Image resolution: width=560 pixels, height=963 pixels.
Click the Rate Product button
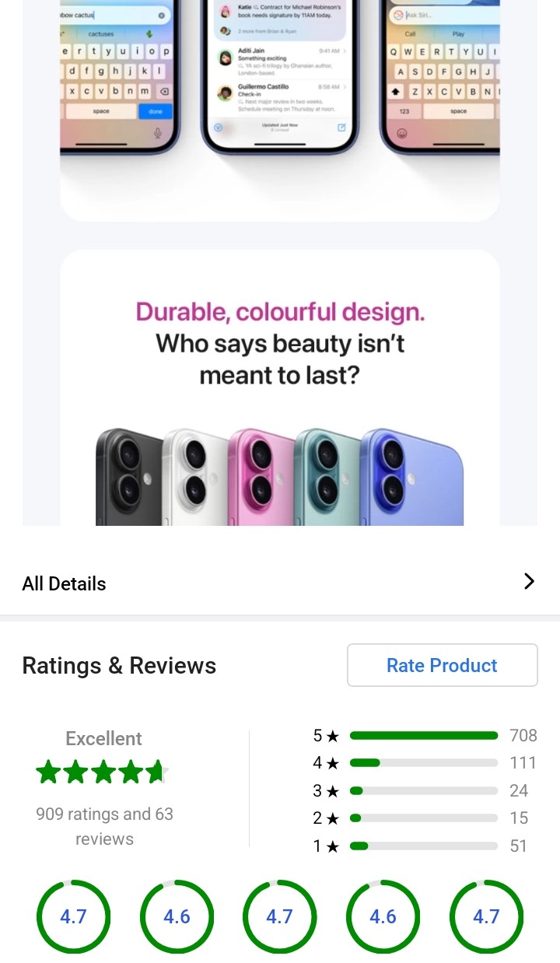(442, 665)
